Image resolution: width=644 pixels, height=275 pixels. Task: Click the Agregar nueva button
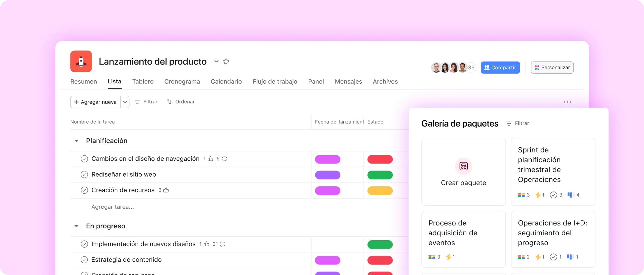coord(95,102)
